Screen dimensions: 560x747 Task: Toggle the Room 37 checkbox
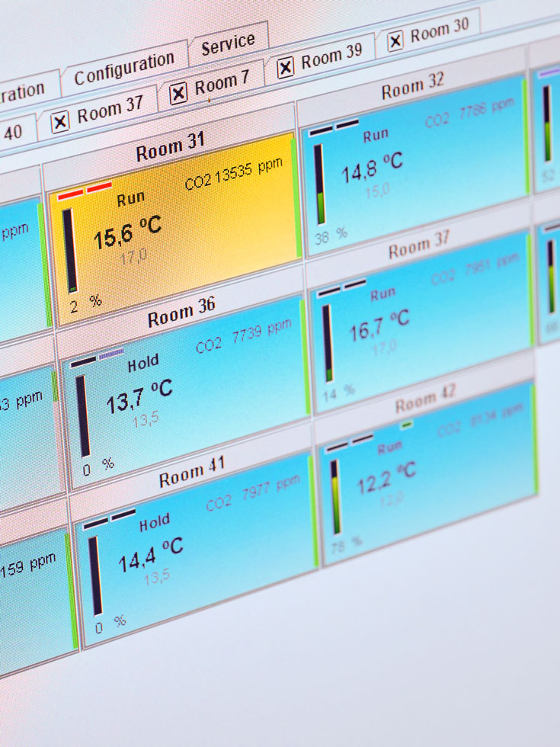point(60,122)
